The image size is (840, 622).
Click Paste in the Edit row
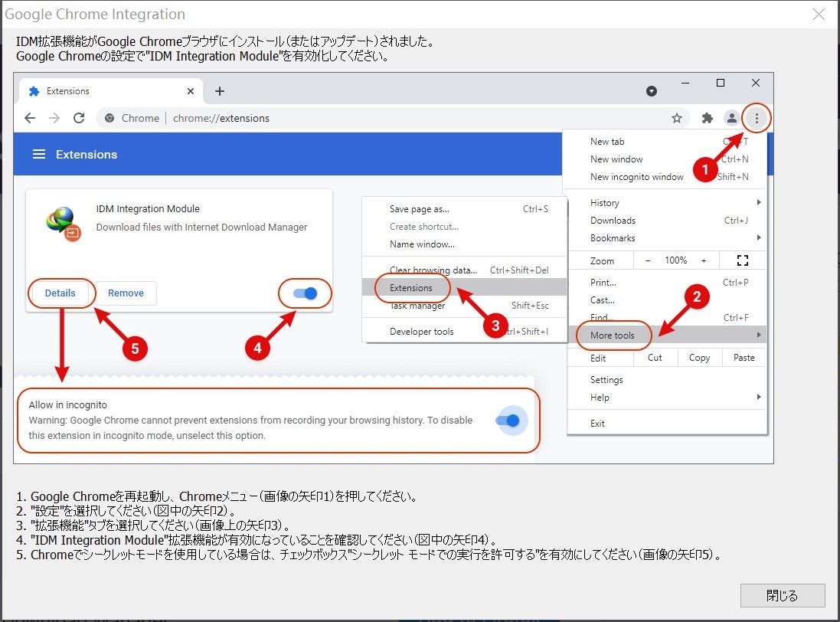[744, 357]
